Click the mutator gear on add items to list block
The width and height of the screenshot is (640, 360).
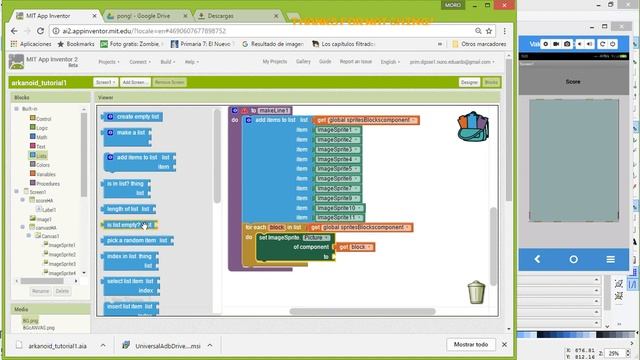click(249, 120)
